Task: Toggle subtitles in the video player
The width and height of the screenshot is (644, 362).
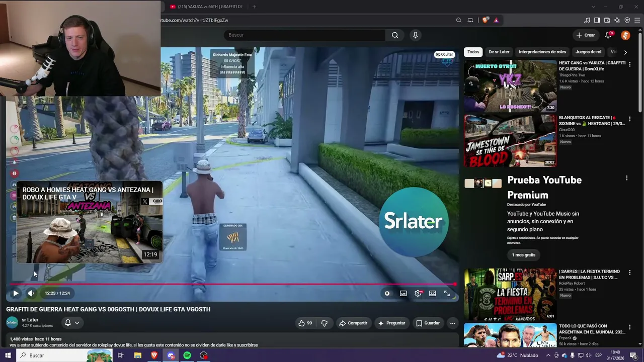Action: (x=403, y=293)
